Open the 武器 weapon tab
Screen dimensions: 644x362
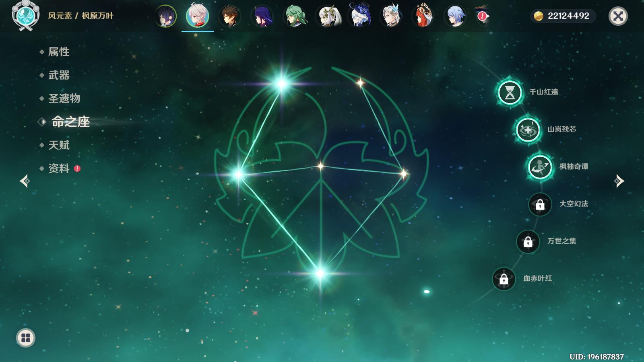coord(59,75)
